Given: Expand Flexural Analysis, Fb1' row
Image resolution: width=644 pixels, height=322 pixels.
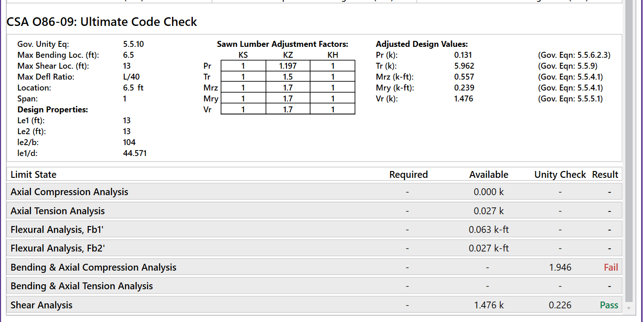Looking at the screenshot, I should (57, 230).
